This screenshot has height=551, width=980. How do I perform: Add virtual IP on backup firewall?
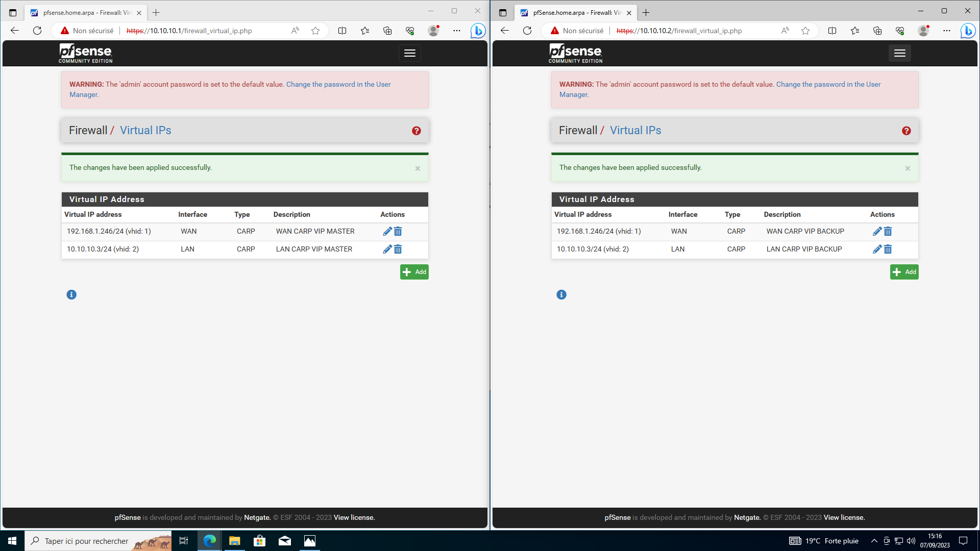point(904,272)
